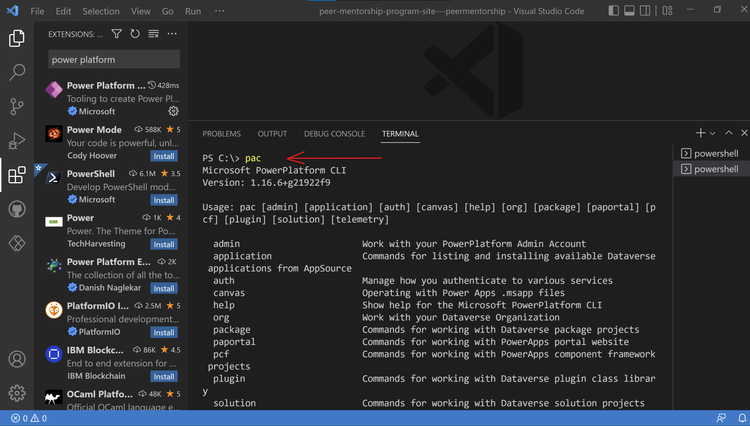Refresh the extensions list
This screenshot has height=426, width=750.
click(135, 33)
